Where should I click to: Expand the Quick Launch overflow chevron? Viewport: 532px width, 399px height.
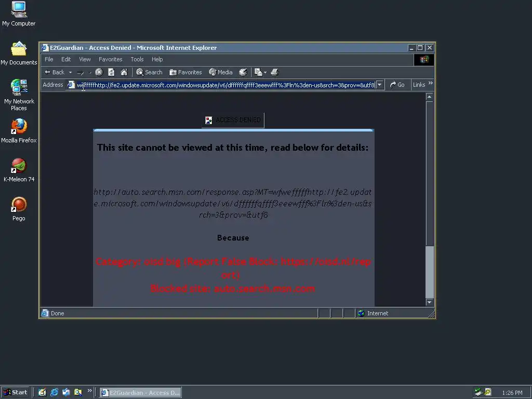click(x=89, y=391)
